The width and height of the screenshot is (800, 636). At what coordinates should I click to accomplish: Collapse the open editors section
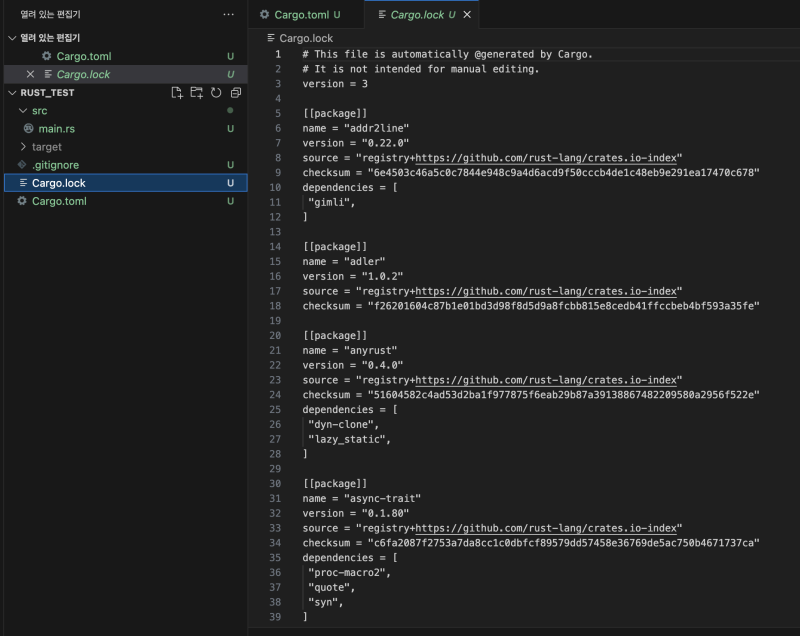(12, 38)
